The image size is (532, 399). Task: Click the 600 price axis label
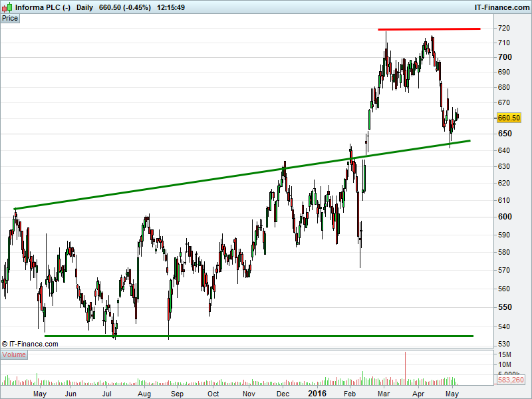click(x=505, y=217)
